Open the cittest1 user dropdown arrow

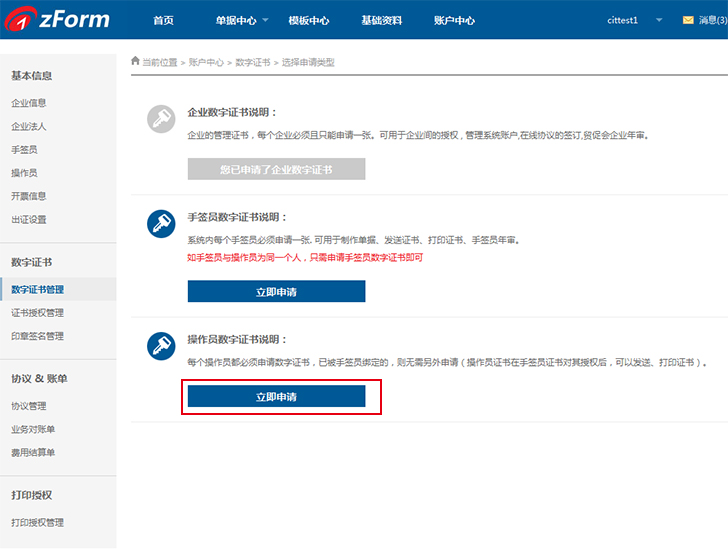point(659,20)
